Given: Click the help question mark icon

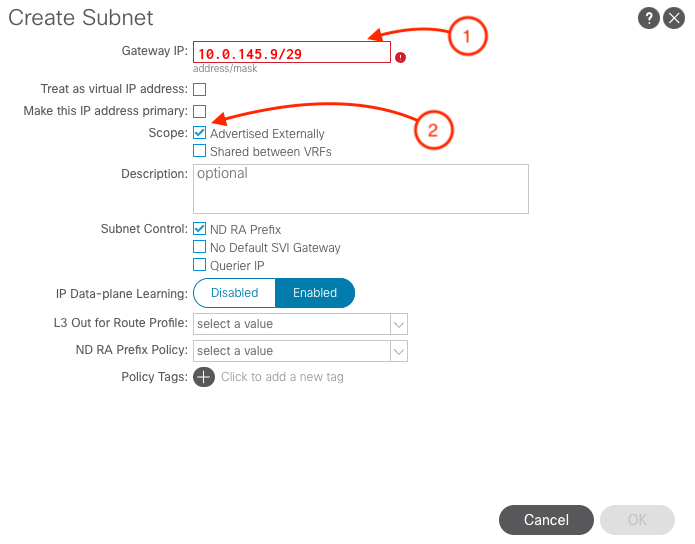Looking at the screenshot, I should pyautogui.click(x=649, y=18).
